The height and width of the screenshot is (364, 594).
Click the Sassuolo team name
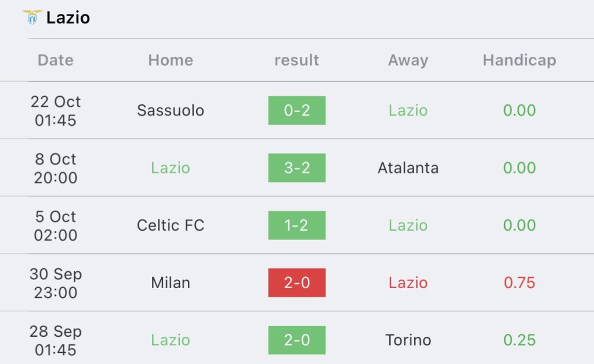171,111
